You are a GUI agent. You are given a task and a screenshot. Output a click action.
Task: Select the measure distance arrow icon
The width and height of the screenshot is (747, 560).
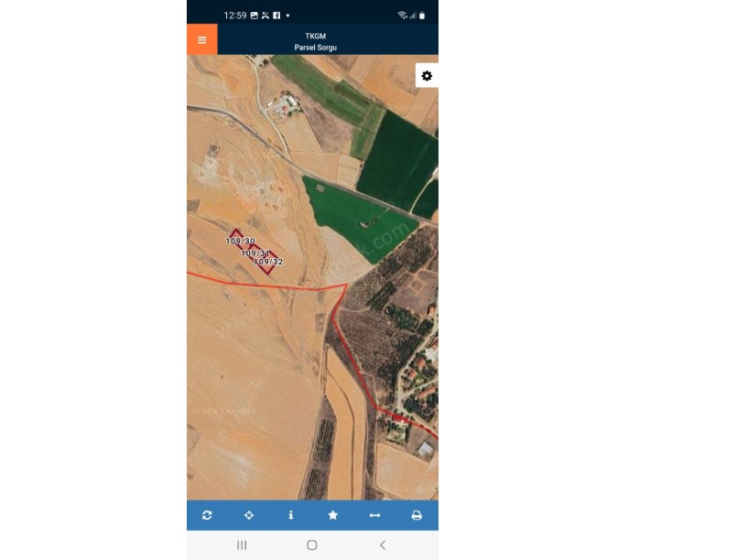point(375,515)
